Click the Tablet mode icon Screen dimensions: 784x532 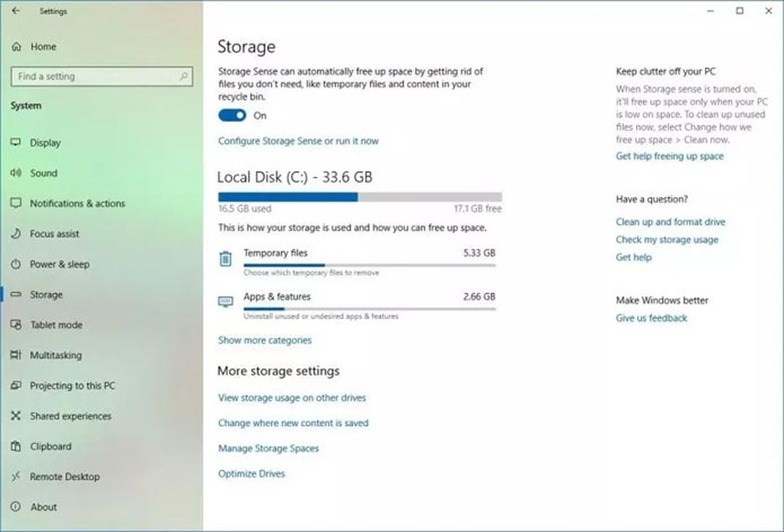[x=16, y=325]
